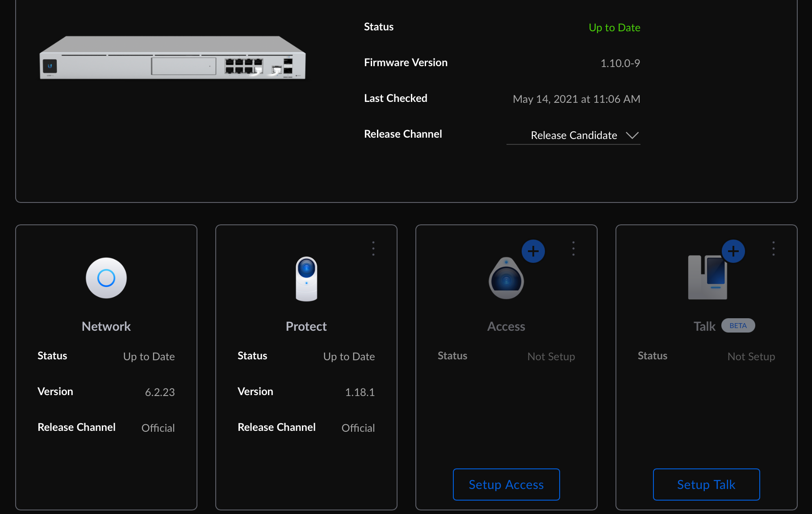Click the Network version 6.2.23 value
This screenshot has width=812, height=514.
pyautogui.click(x=160, y=392)
